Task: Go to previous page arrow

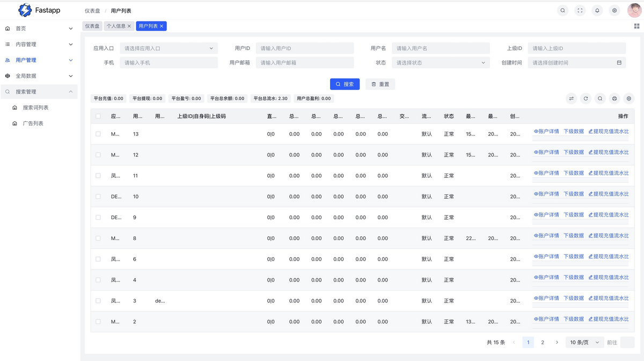Action: (x=514, y=342)
